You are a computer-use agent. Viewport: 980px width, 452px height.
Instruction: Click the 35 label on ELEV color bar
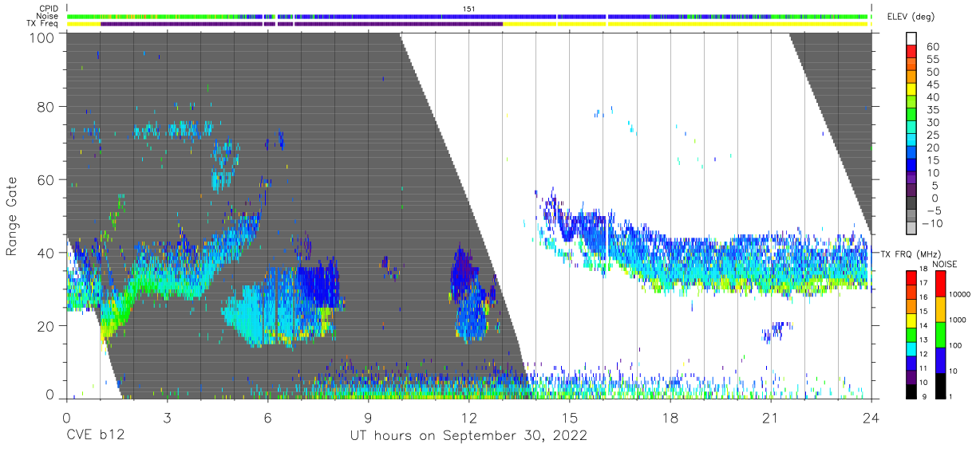coord(933,110)
